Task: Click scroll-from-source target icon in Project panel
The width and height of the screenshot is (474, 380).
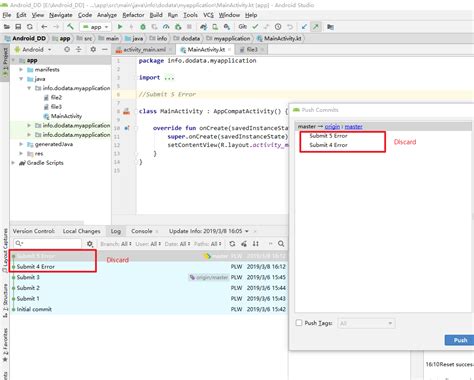Action: pos(67,49)
